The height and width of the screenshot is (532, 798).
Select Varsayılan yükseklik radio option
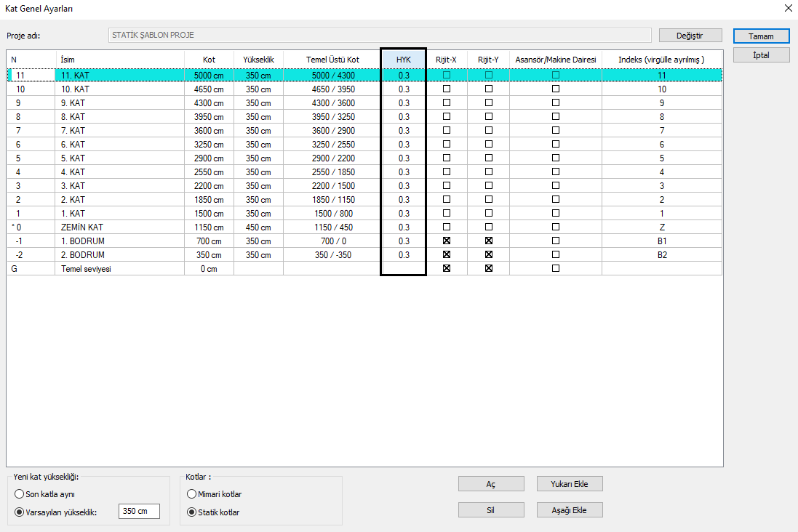pyautogui.click(x=19, y=512)
